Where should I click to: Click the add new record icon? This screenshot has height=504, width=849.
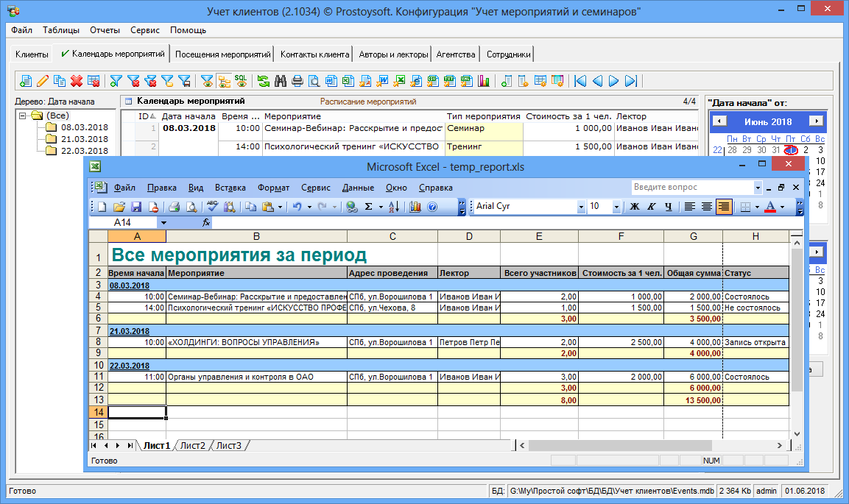[x=26, y=81]
